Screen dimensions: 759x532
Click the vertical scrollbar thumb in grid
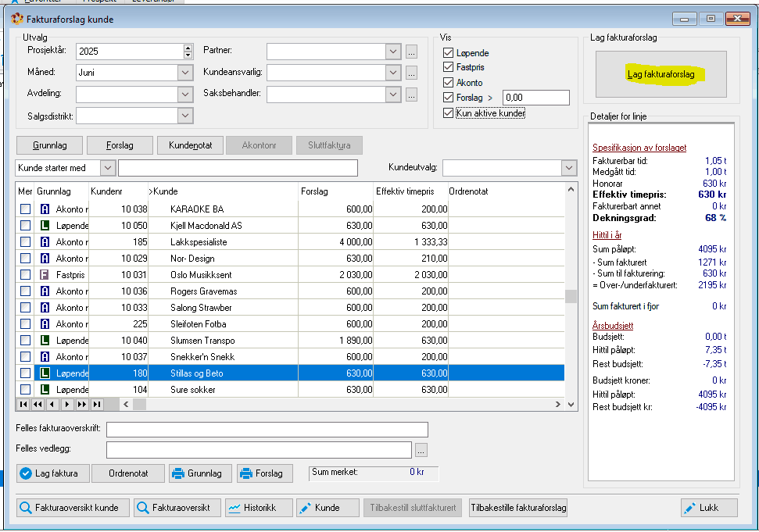point(571,296)
